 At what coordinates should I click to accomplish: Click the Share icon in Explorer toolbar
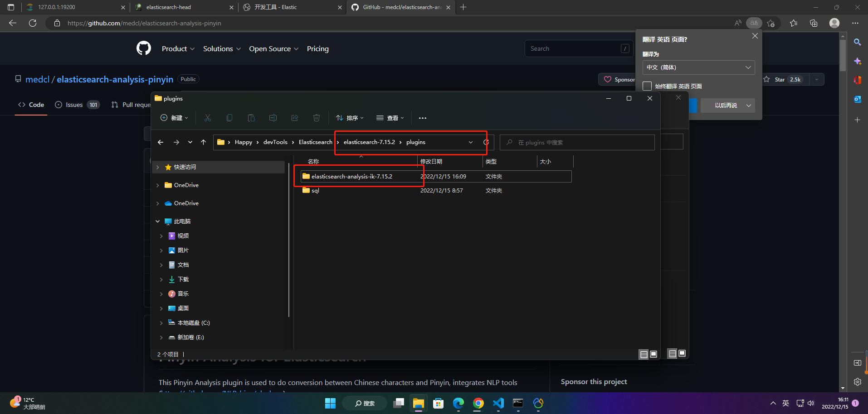295,118
